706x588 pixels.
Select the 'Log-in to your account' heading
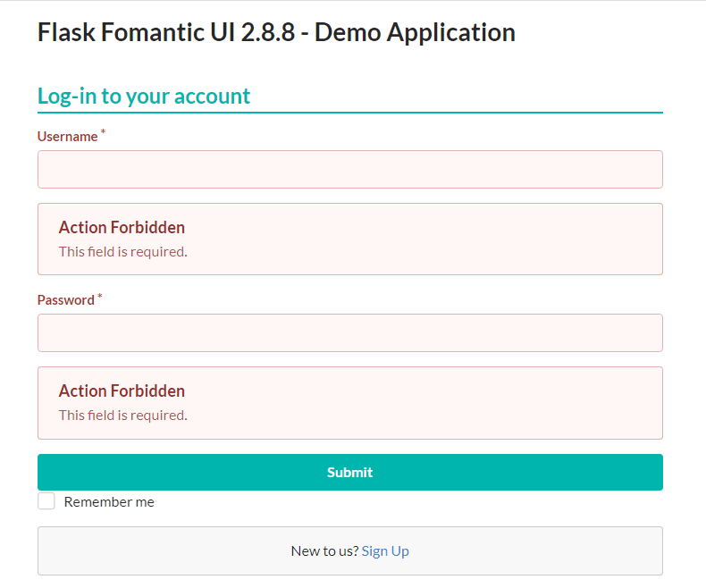[x=144, y=96]
